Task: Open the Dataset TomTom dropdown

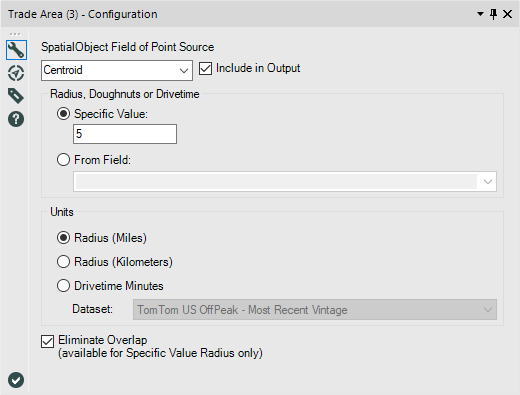Action: tap(315, 310)
